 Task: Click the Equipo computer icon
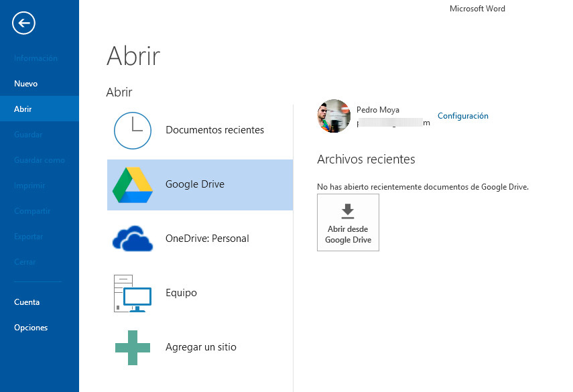tap(132, 293)
